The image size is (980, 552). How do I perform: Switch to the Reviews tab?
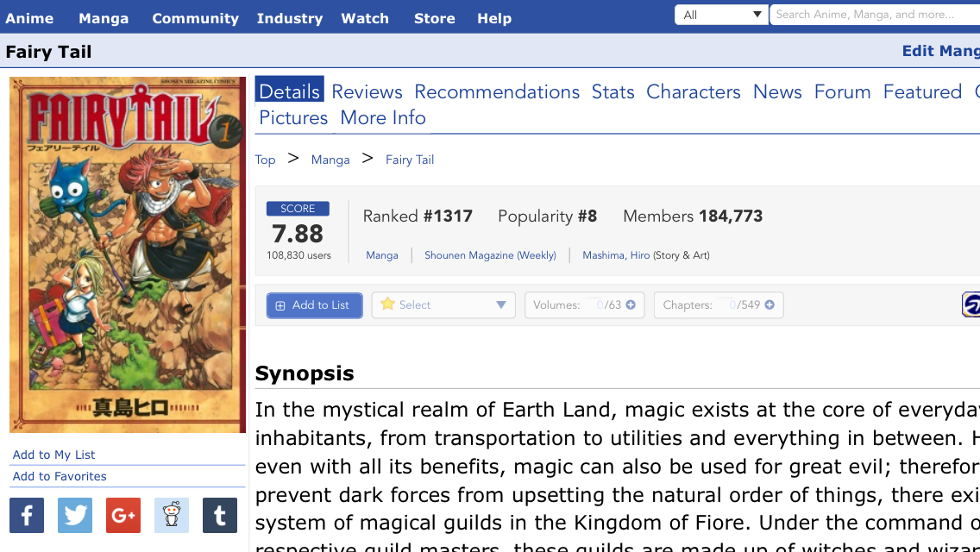tap(367, 92)
